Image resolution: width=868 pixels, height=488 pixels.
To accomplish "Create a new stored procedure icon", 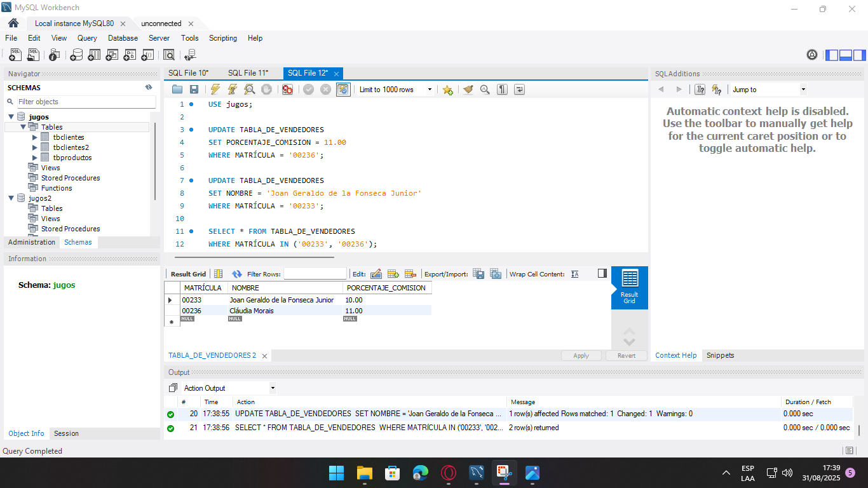I will tap(130, 55).
